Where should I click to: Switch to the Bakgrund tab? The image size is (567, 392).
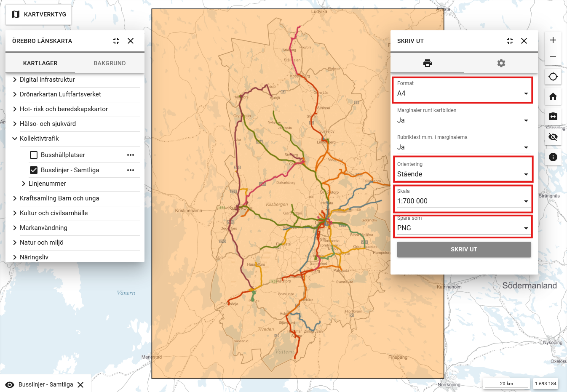click(x=110, y=63)
